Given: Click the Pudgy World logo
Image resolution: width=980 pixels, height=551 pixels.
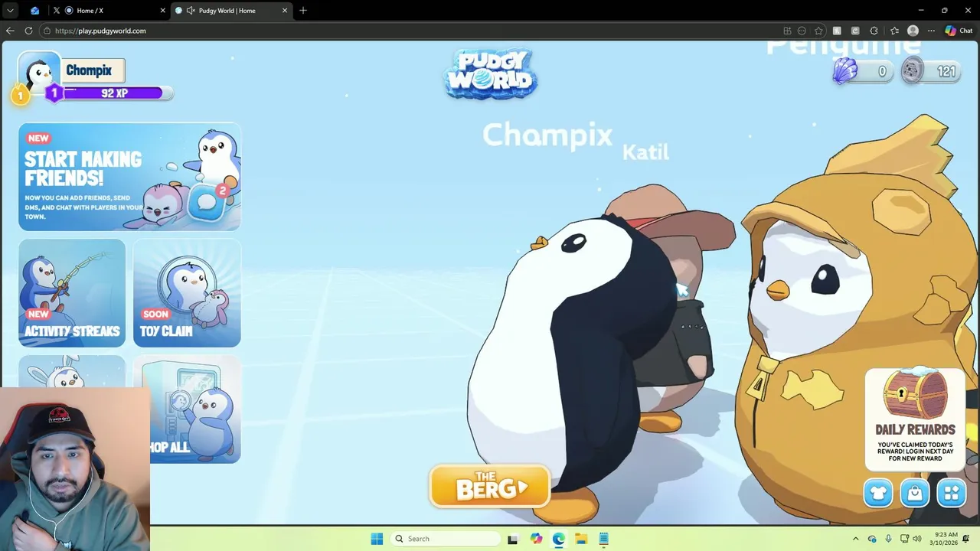Looking at the screenshot, I should [490, 74].
